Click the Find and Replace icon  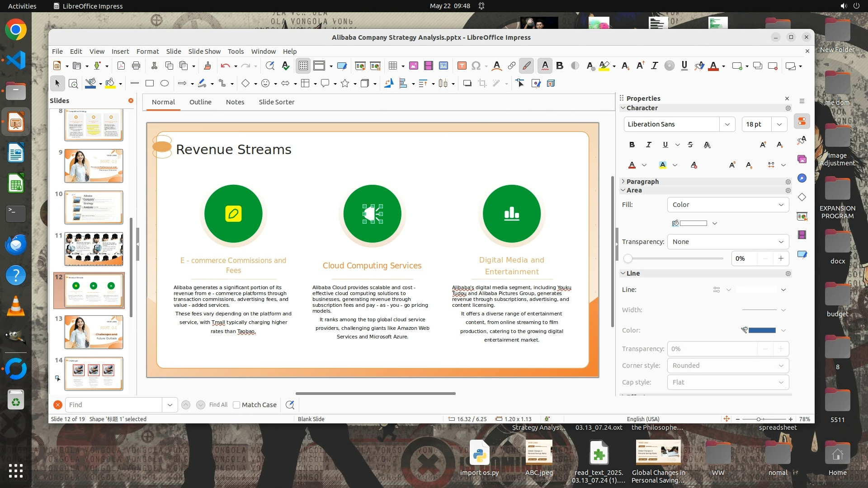click(x=290, y=405)
